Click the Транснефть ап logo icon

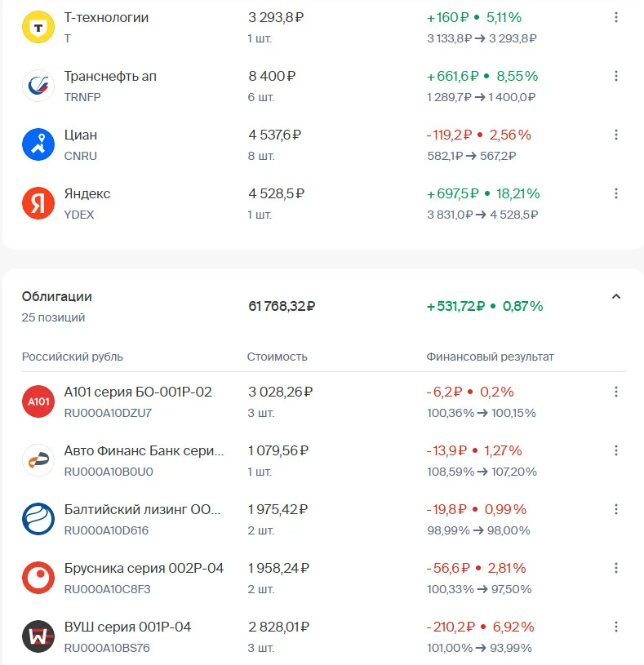(x=38, y=86)
